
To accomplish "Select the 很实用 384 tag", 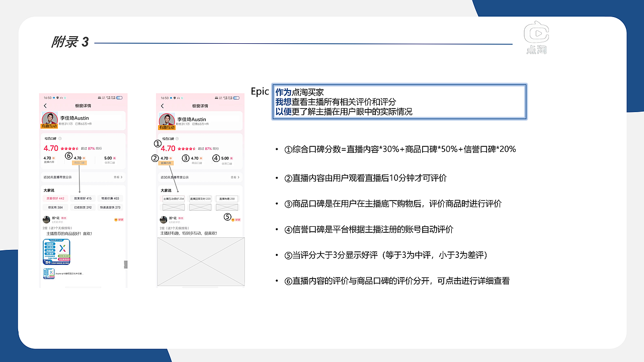I will click(55, 207).
